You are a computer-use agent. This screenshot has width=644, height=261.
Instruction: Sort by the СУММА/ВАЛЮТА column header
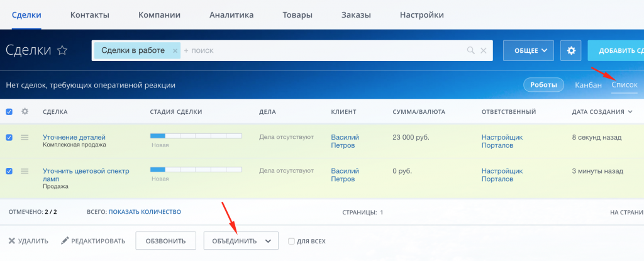pyautogui.click(x=419, y=112)
